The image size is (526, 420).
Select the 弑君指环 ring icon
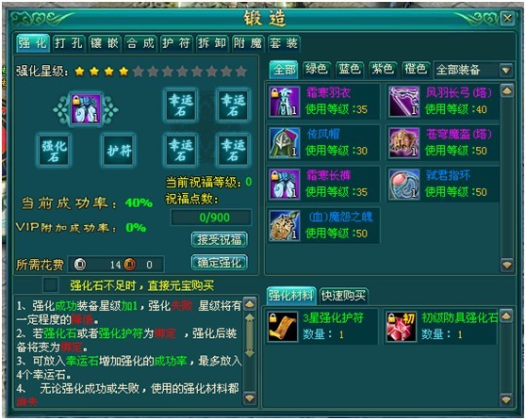coord(404,184)
